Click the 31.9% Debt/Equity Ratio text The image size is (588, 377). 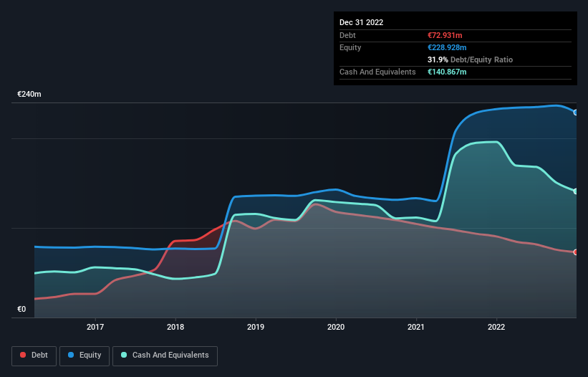click(471, 59)
